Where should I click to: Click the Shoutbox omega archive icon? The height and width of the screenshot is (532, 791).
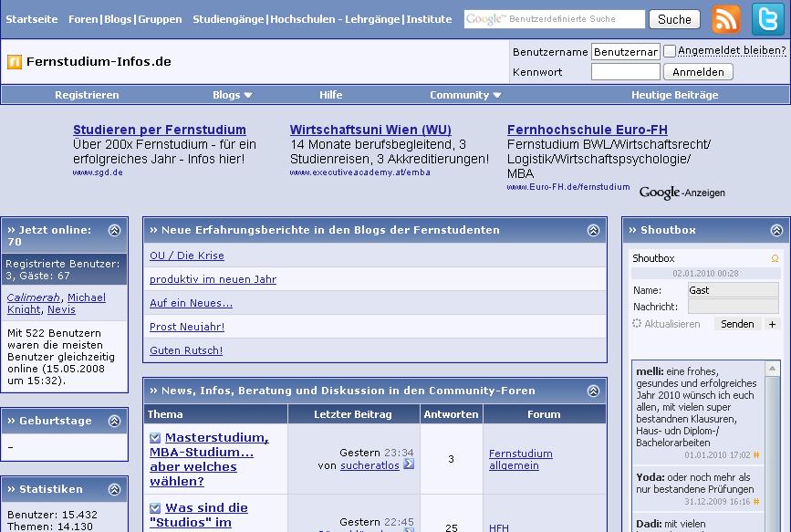coord(775,259)
